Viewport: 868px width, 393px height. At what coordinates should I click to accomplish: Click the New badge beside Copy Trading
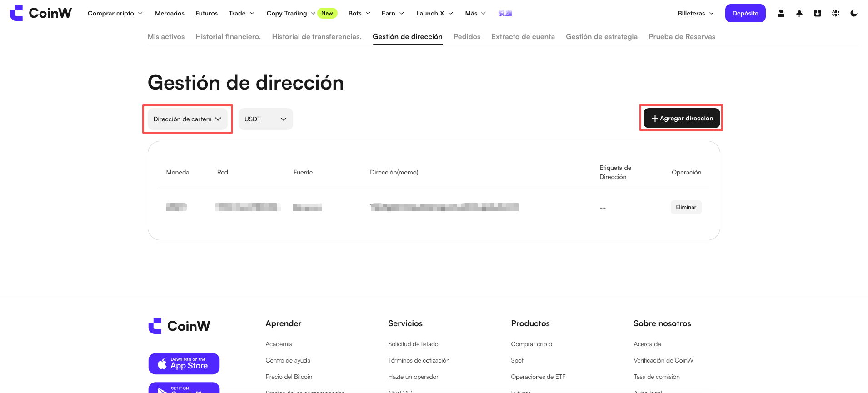[327, 13]
